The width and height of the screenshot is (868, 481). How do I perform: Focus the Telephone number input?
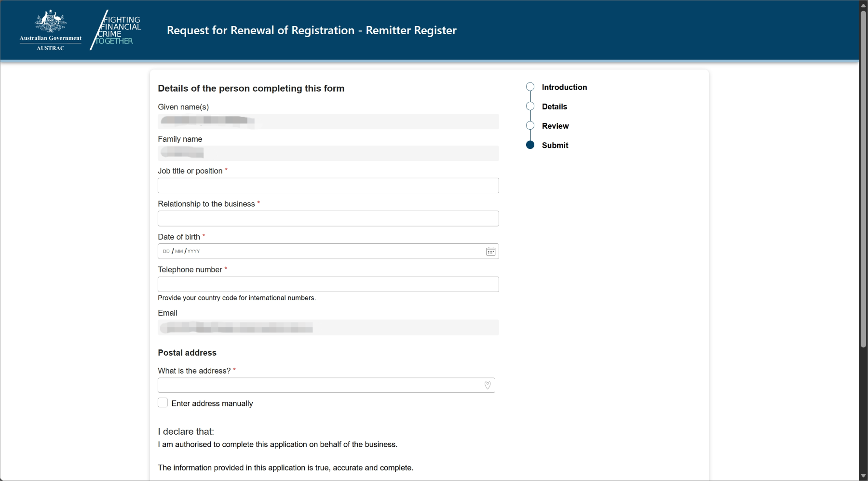[x=328, y=284]
